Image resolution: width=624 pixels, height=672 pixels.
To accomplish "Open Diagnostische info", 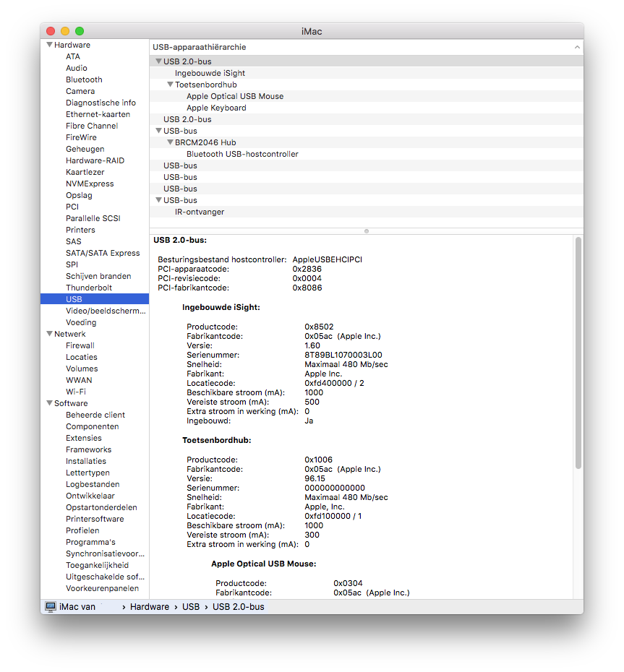I will pos(101,103).
